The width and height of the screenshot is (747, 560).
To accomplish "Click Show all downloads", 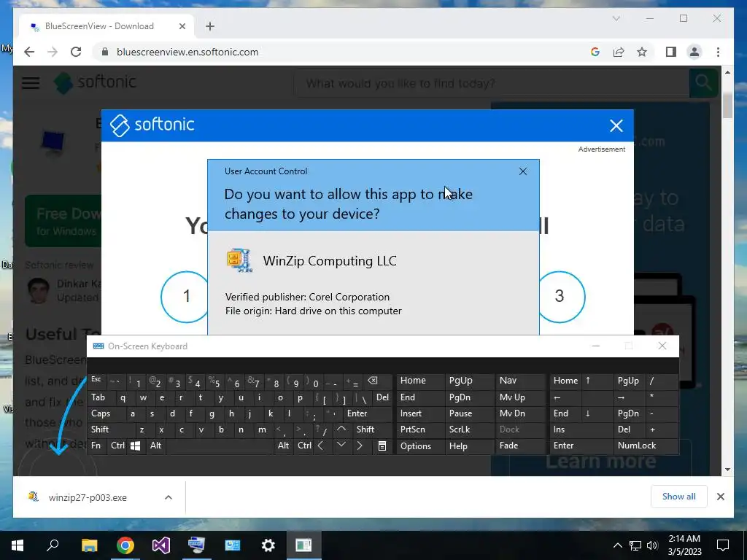I will (x=679, y=497).
